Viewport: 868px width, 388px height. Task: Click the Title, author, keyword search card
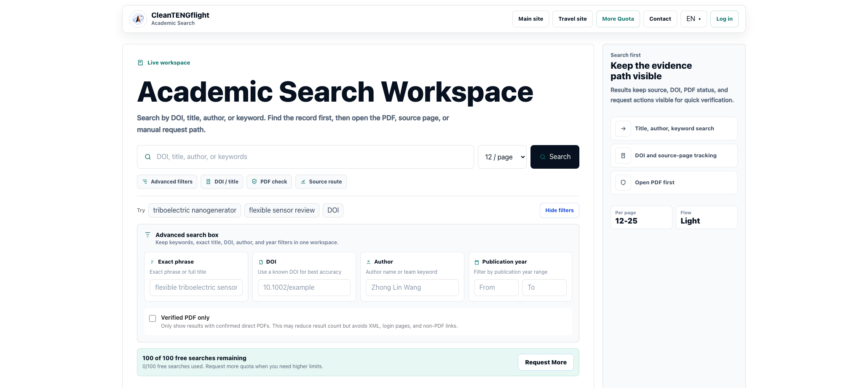[674, 129]
